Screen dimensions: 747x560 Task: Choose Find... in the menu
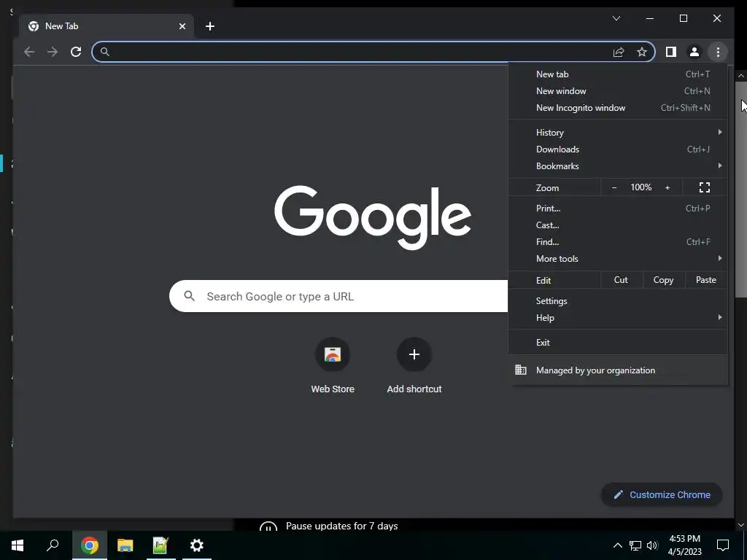pos(618,242)
